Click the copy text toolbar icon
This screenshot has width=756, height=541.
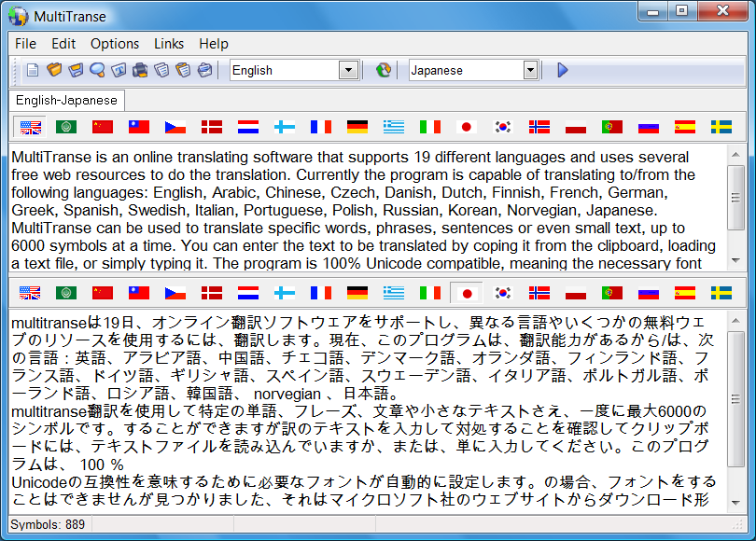[162, 70]
